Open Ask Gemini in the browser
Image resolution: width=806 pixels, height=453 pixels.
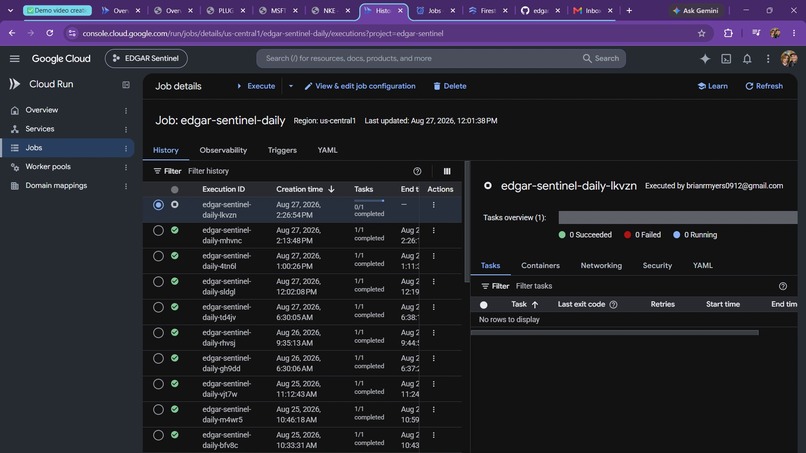pyautogui.click(x=695, y=10)
